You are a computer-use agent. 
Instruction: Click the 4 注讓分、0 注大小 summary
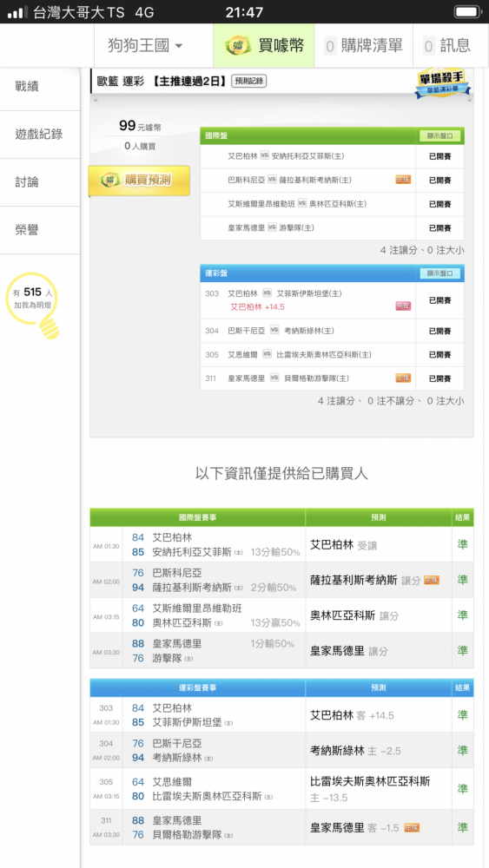(x=422, y=250)
